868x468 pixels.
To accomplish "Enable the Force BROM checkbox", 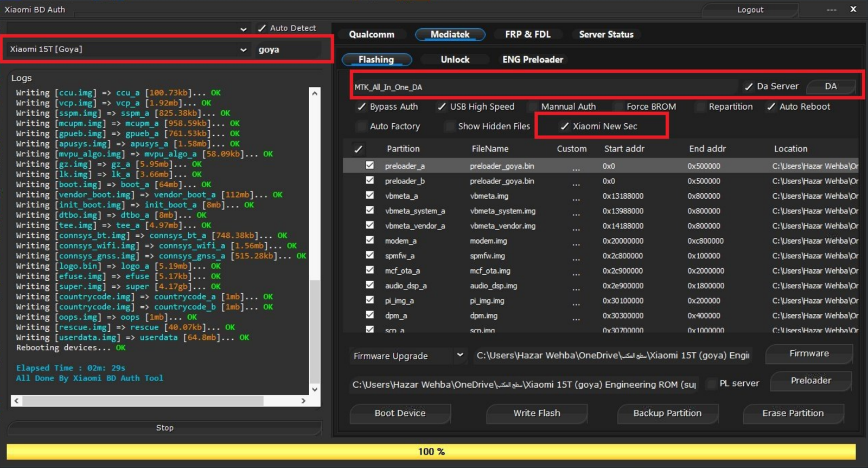I will [x=618, y=107].
